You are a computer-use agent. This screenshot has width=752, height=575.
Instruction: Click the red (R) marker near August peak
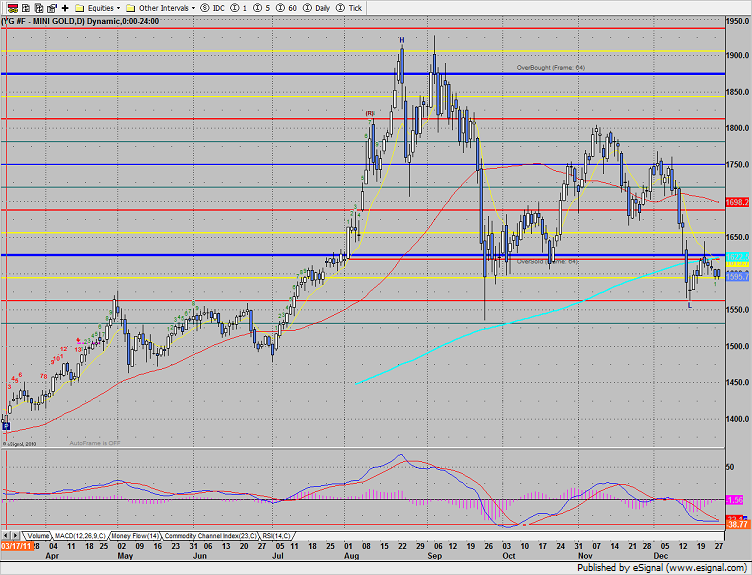tap(369, 113)
